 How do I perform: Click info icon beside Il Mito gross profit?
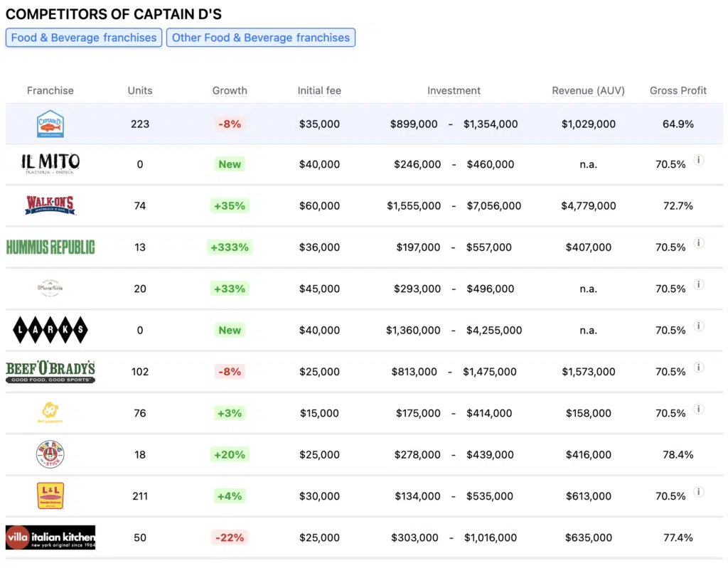click(699, 161)
